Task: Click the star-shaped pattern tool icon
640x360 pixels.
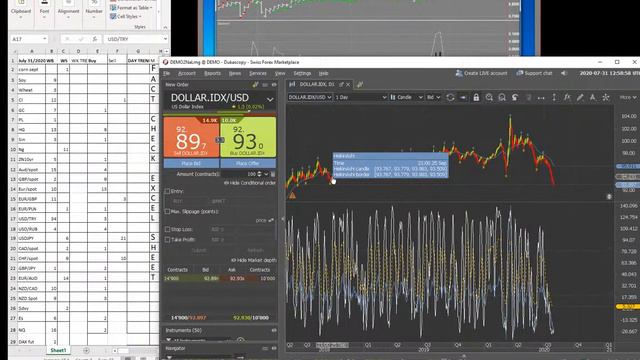Action: click(x=606, y=98)
